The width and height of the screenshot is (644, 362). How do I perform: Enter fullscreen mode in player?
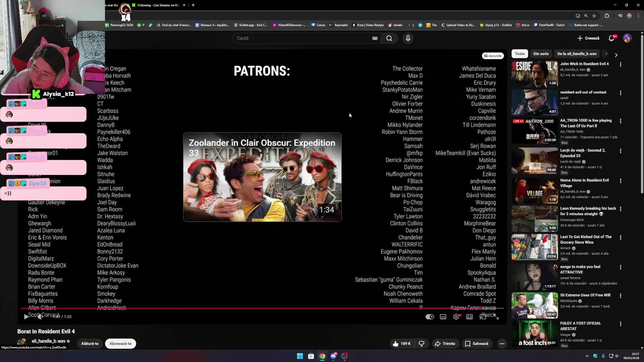(x=496, y=317)
